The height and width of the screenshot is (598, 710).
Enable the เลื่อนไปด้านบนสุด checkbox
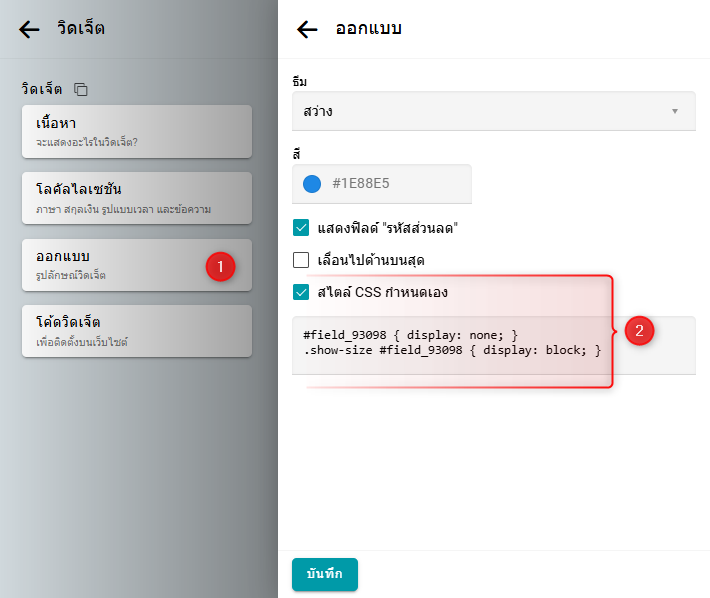301,260
